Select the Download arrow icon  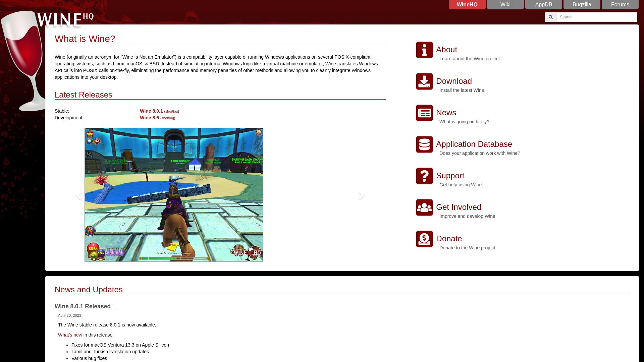[424, 81]
